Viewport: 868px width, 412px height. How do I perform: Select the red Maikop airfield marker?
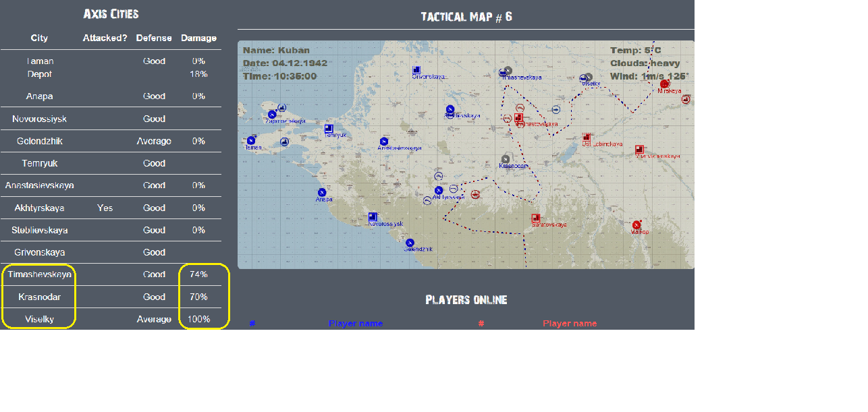click(636, 225)
